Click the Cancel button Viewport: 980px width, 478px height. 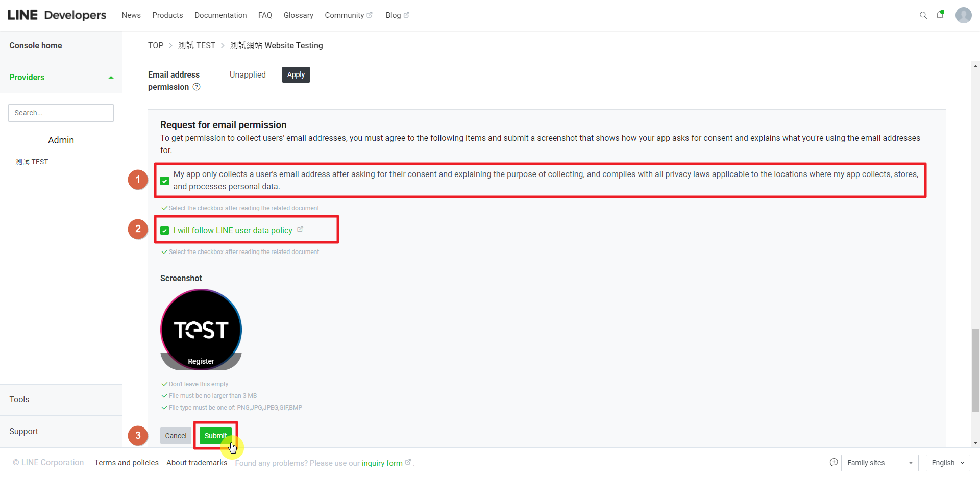(176, 436)
